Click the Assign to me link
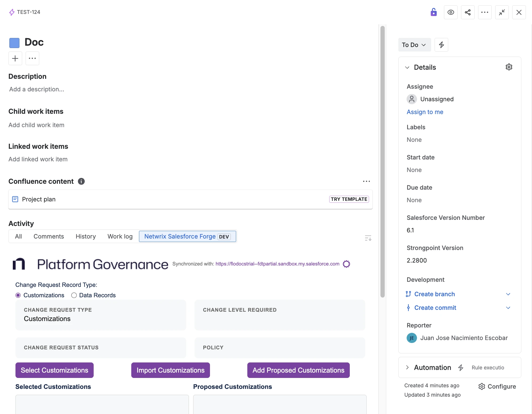The image size is (532, 414). click(425, 112)
